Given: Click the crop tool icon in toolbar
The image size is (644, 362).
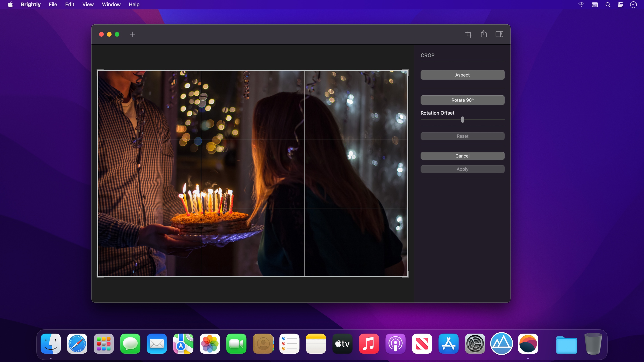Looking at the screenshot, I should 469,34.
